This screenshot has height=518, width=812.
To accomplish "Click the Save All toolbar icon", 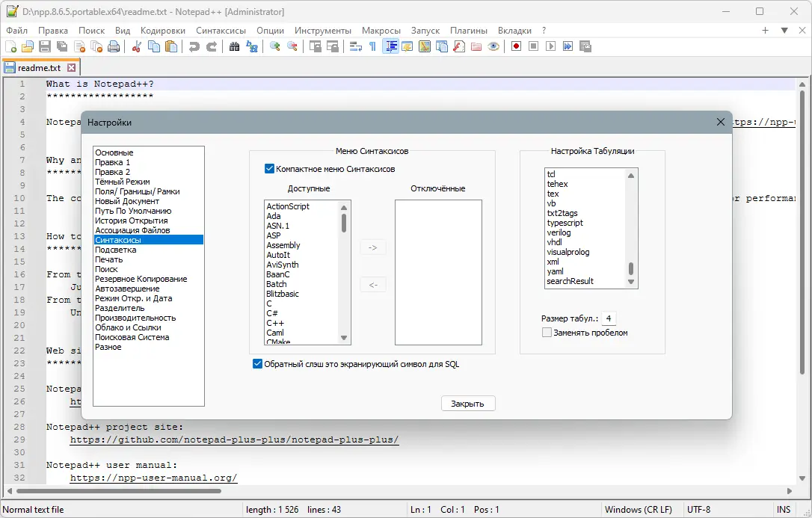I will 61,46.
